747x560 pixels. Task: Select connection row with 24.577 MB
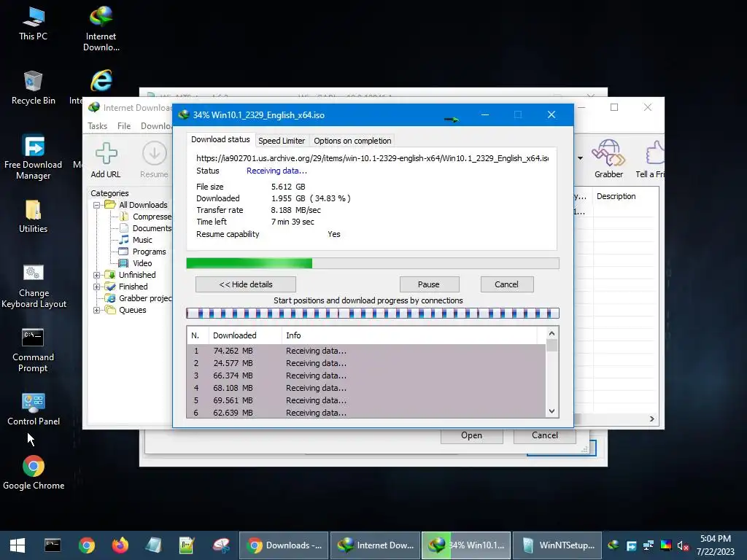(366, 363)
